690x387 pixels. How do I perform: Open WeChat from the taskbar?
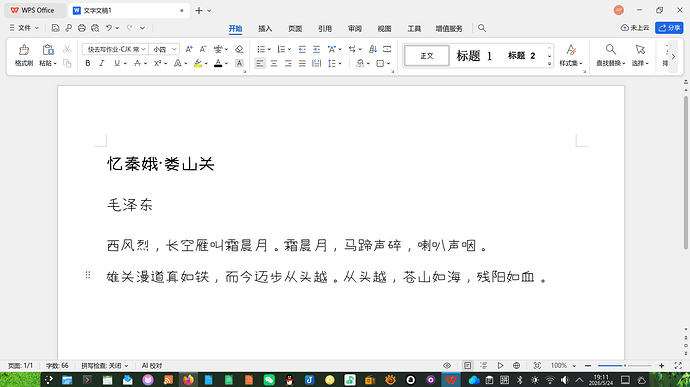pyautogui.click(x=269, y=380)
